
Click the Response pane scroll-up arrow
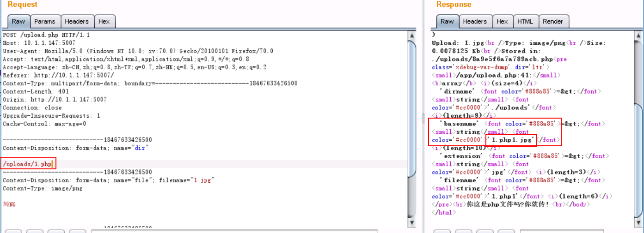tap(638, 35)
